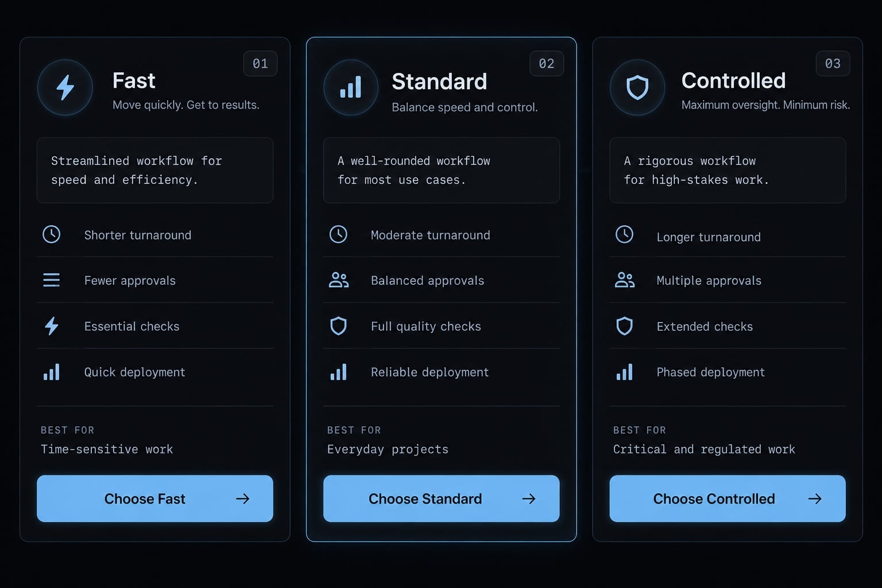Screen dimensions: 882x588
Task: Click the 'A well-rounded workflow' description box
Action: coord(442,170)
